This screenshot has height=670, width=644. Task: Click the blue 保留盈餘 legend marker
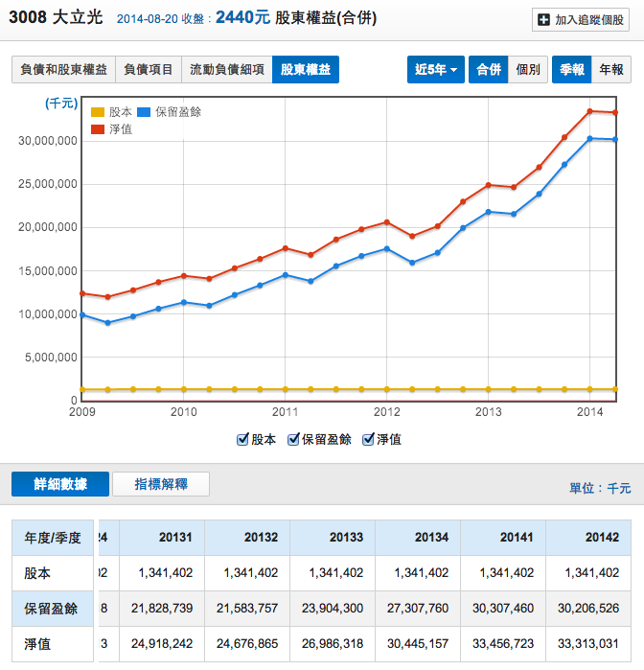(x=145, y=112)
